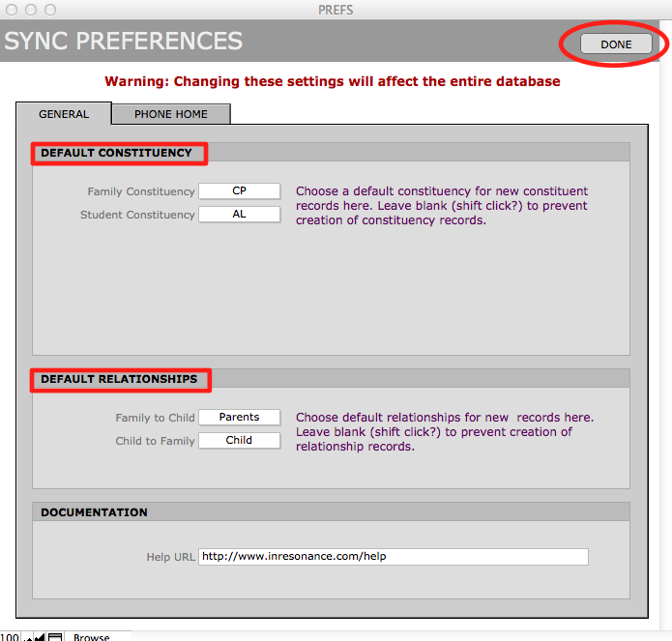This screenshot has height=641, width=672.
Task: Open the Family Constituency field showing CP
Action: coord(239,191)
